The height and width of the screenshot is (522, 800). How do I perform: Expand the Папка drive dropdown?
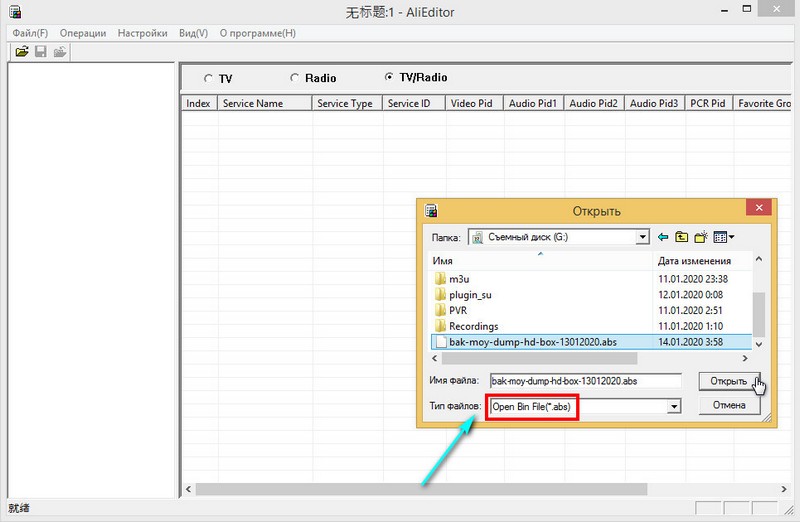[x=642, y=237]
